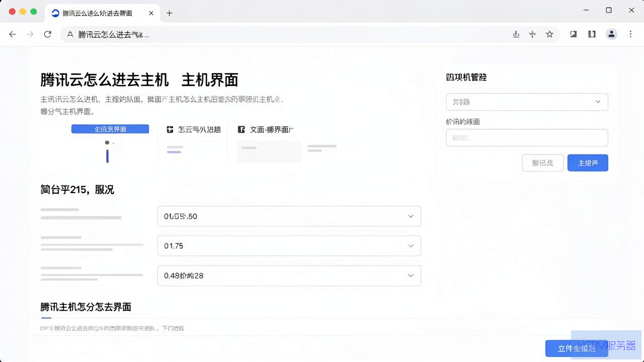The image size is (644, 362).
Task: Click the right panel title heading
Action: (466, 77)
